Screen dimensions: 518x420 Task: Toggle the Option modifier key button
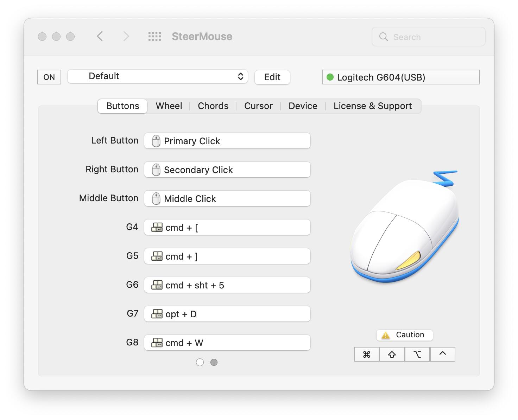click(417, 354)
